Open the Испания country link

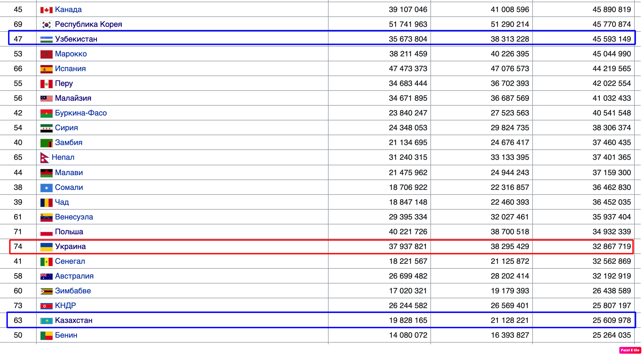pyautogui.click(x=70, y=69)
